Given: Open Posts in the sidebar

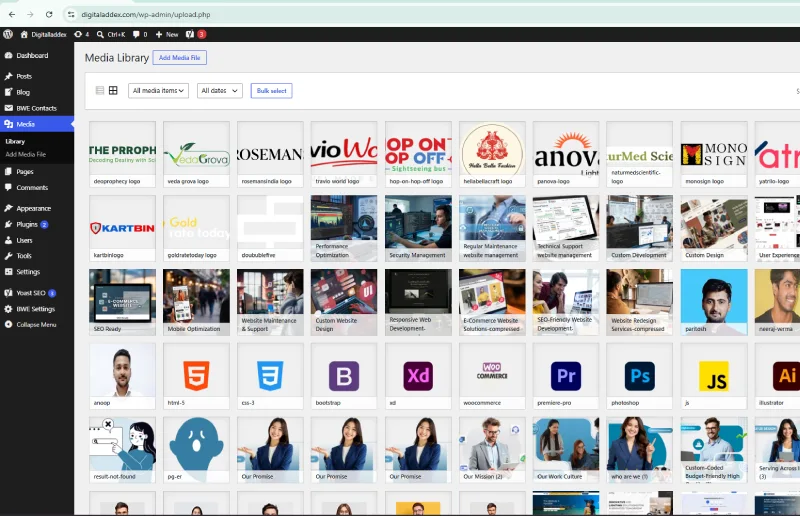Looking at the screenshot, I should (x=24, y=76).
